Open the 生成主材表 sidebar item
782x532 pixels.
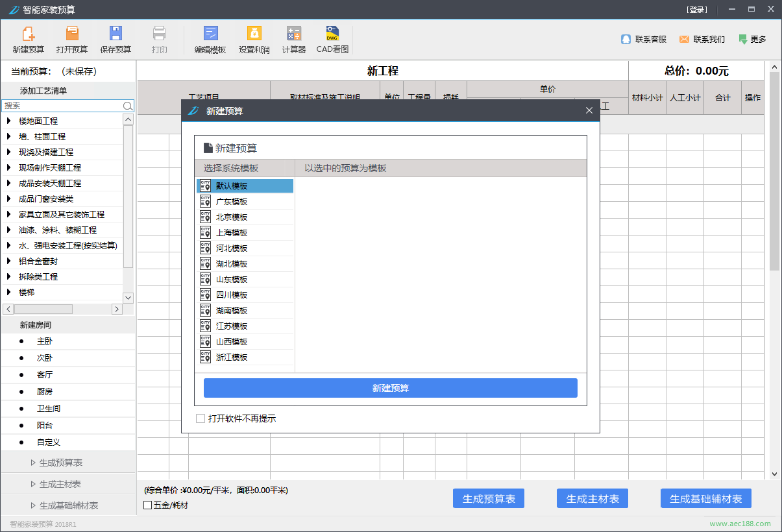point(68,484)
